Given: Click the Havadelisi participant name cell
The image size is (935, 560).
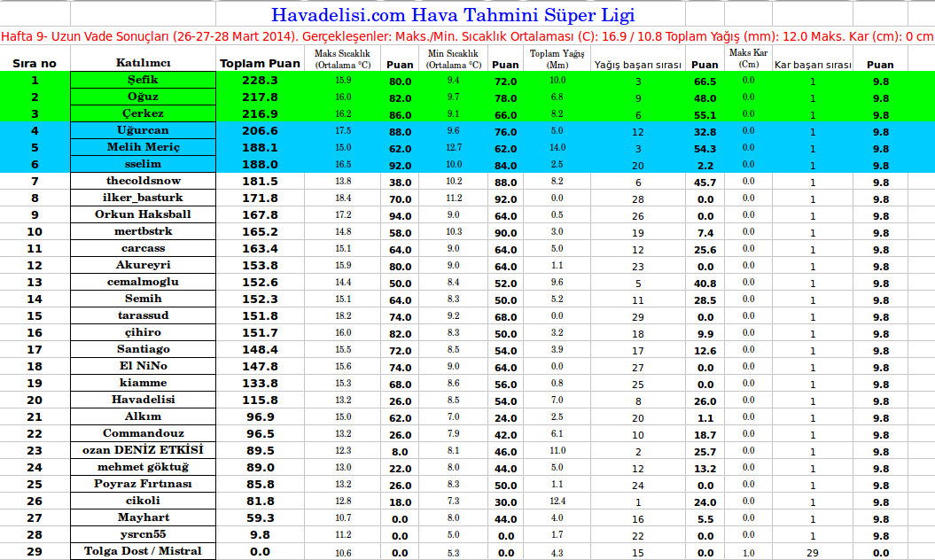Looking at the screenshot, I should click(x=143, y=400).
